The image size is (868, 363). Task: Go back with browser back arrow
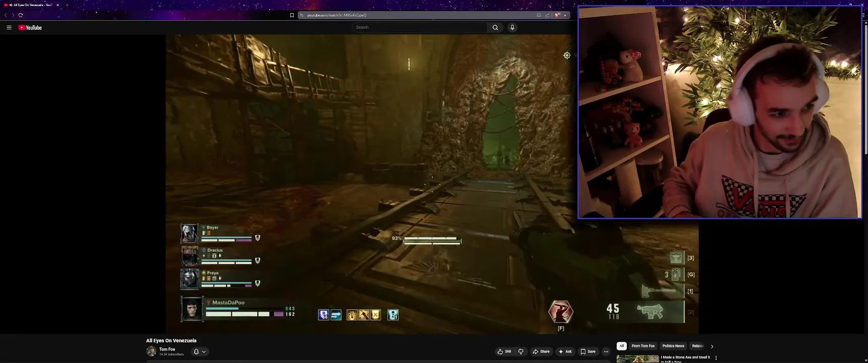point(6,15)
